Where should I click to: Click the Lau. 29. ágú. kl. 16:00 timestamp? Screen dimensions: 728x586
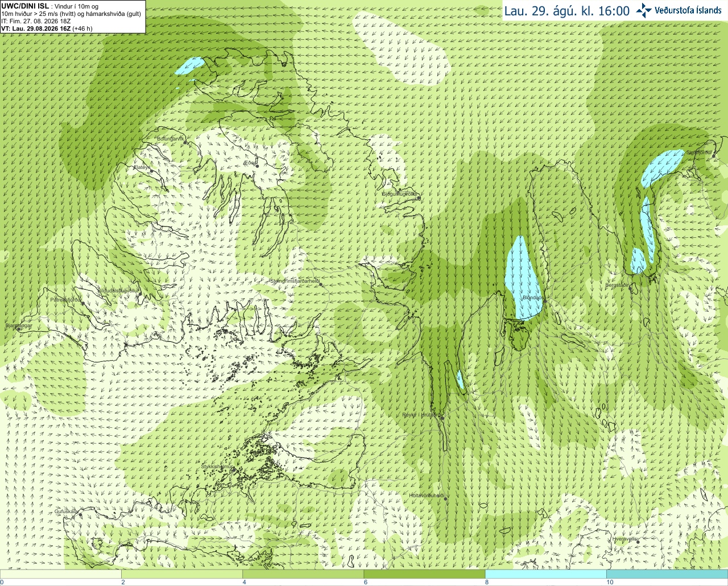tap(566, 11)
